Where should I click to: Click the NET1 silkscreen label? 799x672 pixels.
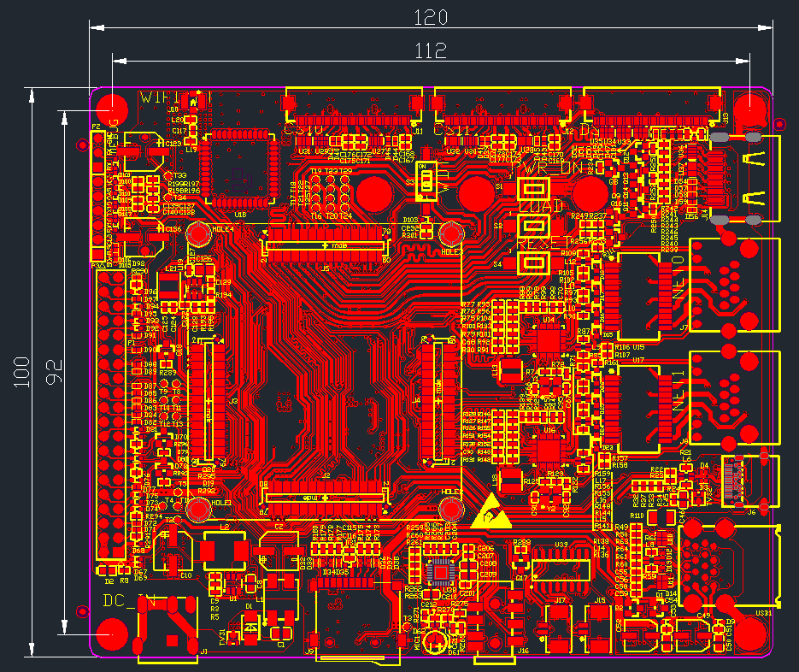[x=679, y=392]
